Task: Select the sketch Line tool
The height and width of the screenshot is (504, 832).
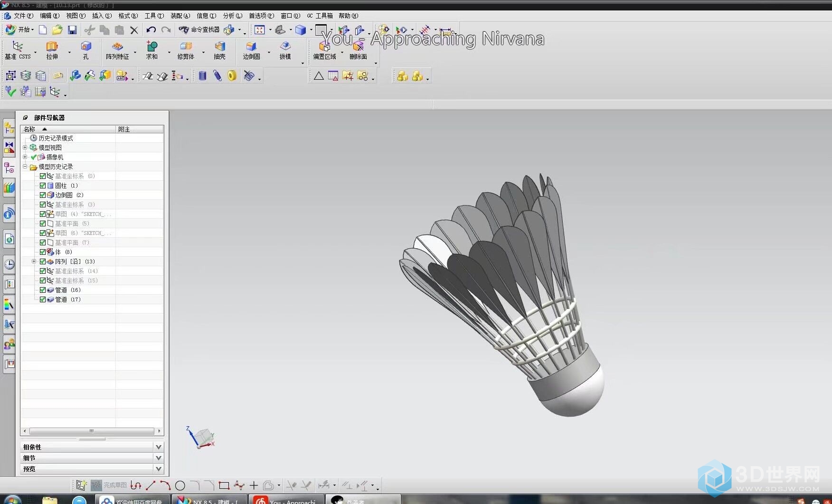Action: coord(151,485)
